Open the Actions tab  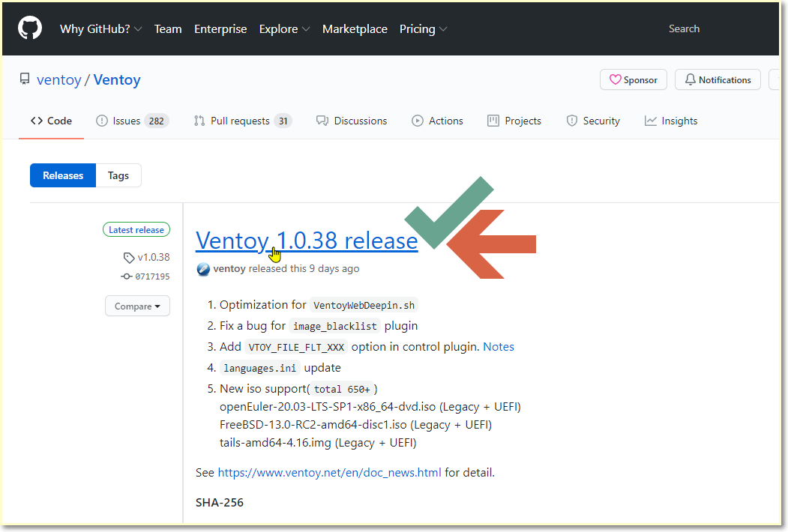click(x=437, y=121)
